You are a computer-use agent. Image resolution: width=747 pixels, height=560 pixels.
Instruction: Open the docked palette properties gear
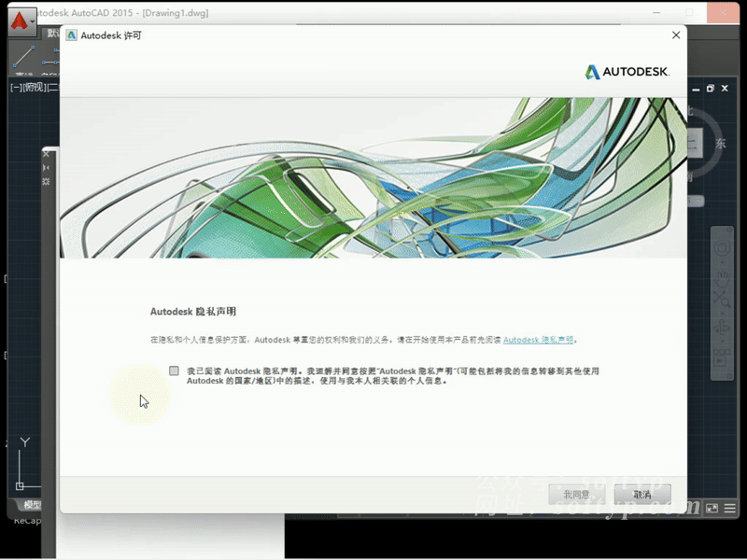(46, 181)
